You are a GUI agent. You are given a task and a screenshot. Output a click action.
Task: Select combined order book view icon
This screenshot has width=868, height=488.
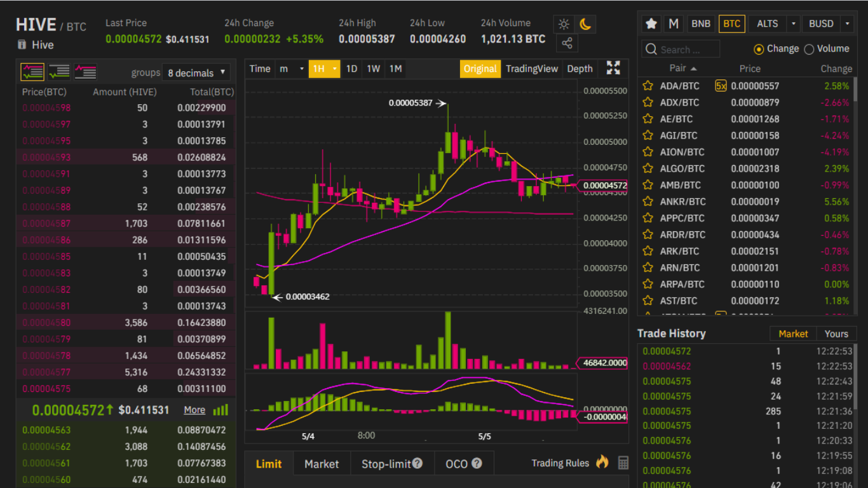pos(32,72)
